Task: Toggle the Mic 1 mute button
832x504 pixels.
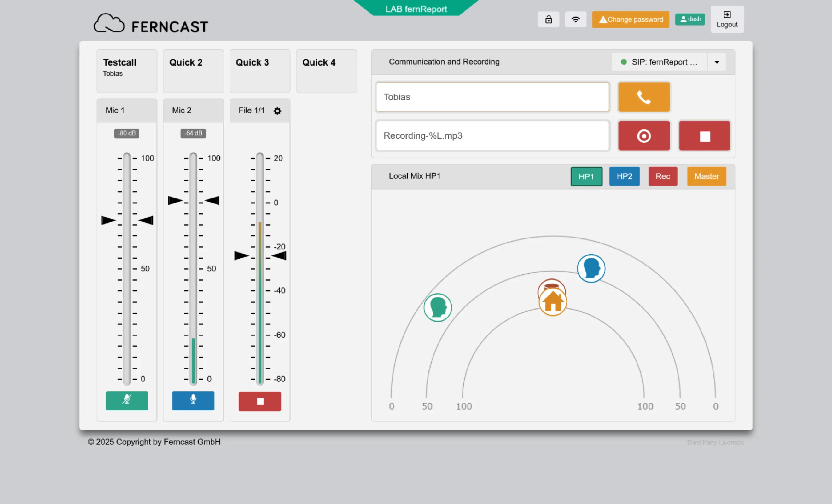Action: click(x=127, y=400)
